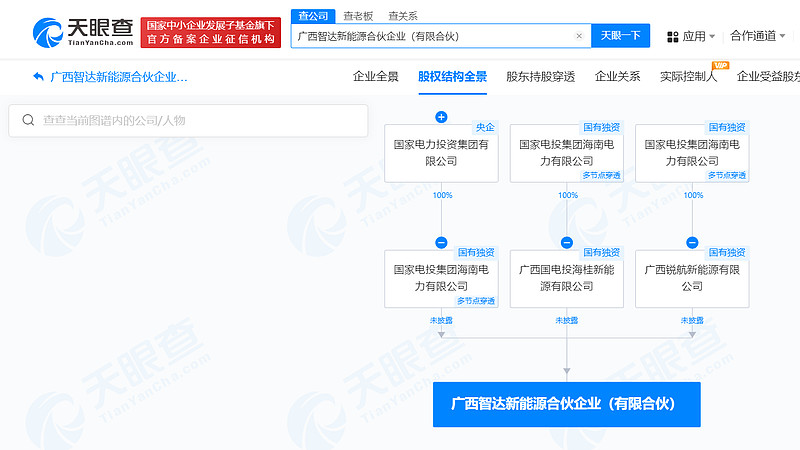
Task: Select the 国家电力投资集团有限公司 node
Action: pyautogui.click(x=441, y=153)
